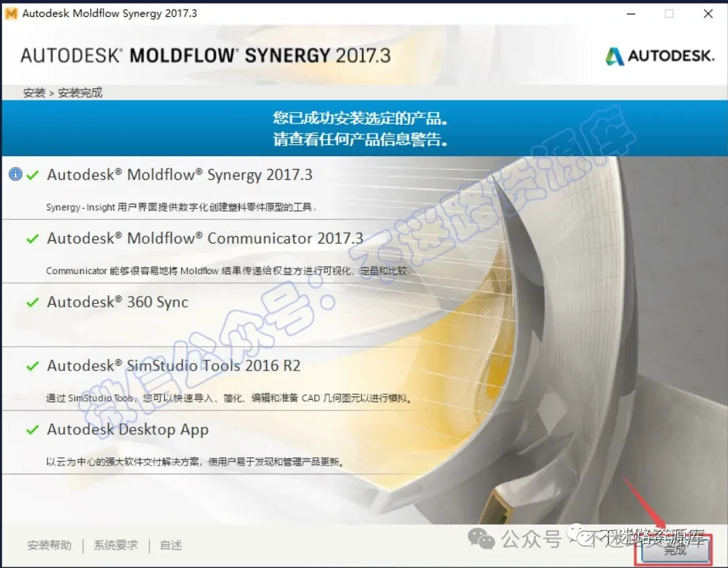Open the 自述 readme link

pos(171,545)
